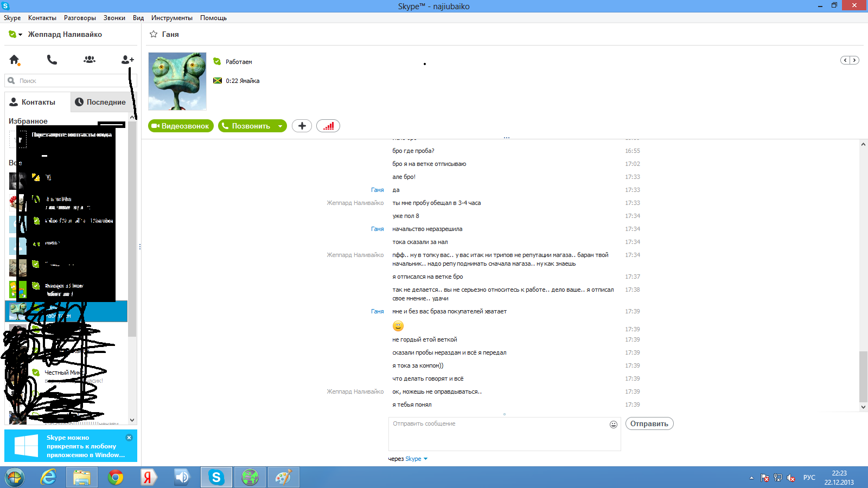This screenshot has height=488, width=868.
Task: Click the contact list scroll down arrow
Action: pos(132,420)
